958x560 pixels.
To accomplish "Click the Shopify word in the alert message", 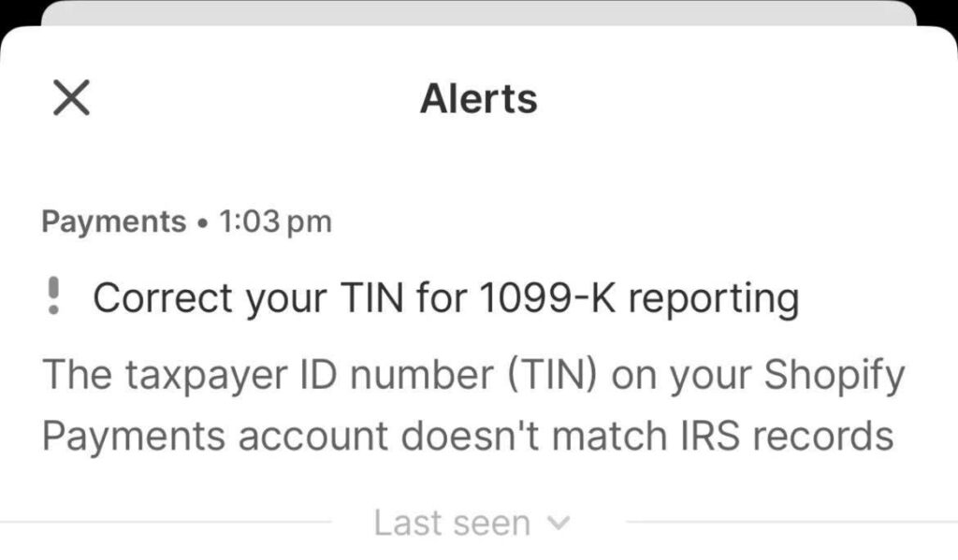I will (x=834, y=374).
